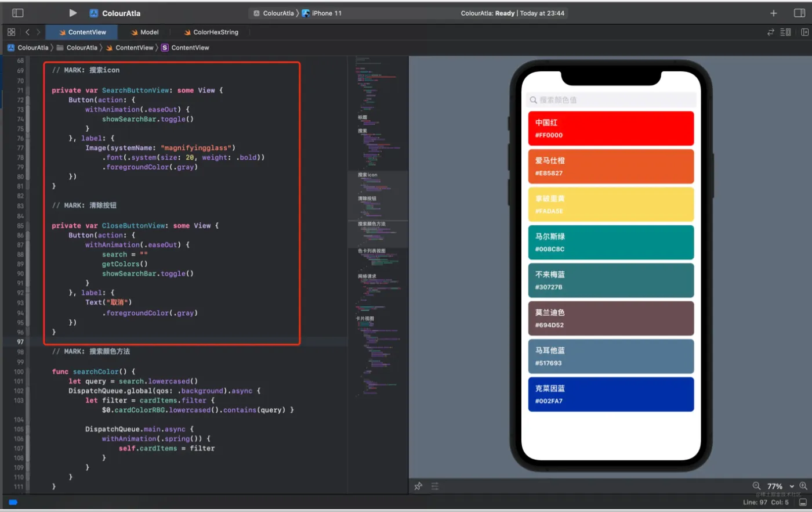The width and height of the screenshot is (812, 512).
Task: Select the 克莱因蓝 color card
Action: click(611, 394)
